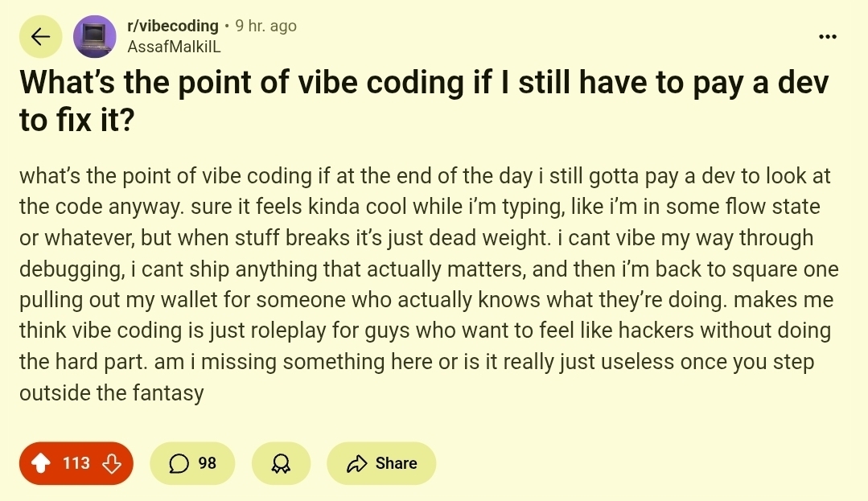The width and height of the screenshot is (868, 501).
Task: Open comments via the speech bubble icon
Action: pyautogui.click(x=179, y=463)
